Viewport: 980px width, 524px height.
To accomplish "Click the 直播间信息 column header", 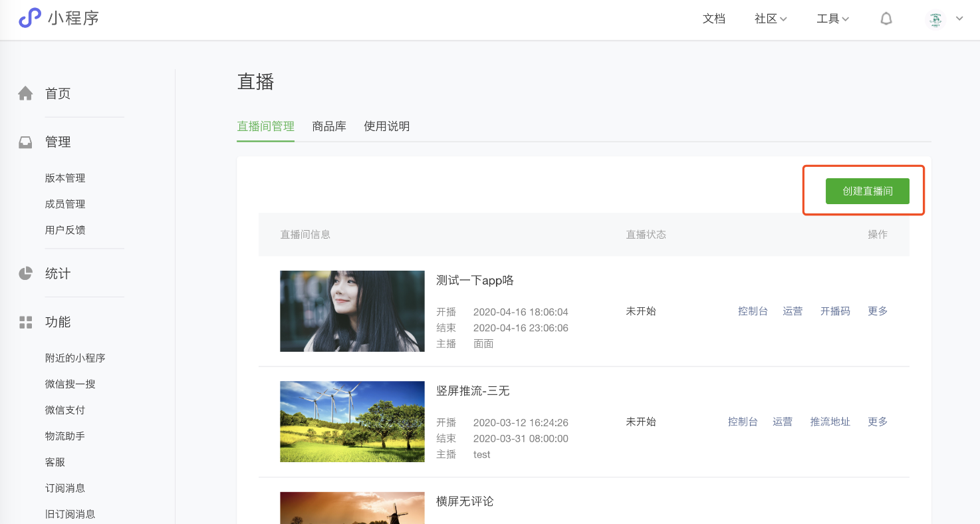I will (x=305, y=234).
